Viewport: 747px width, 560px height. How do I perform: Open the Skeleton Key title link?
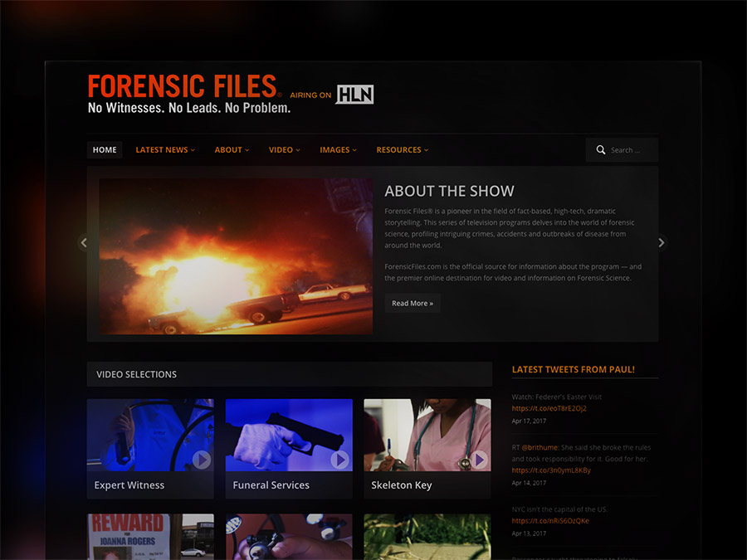(x=402, y=485)
